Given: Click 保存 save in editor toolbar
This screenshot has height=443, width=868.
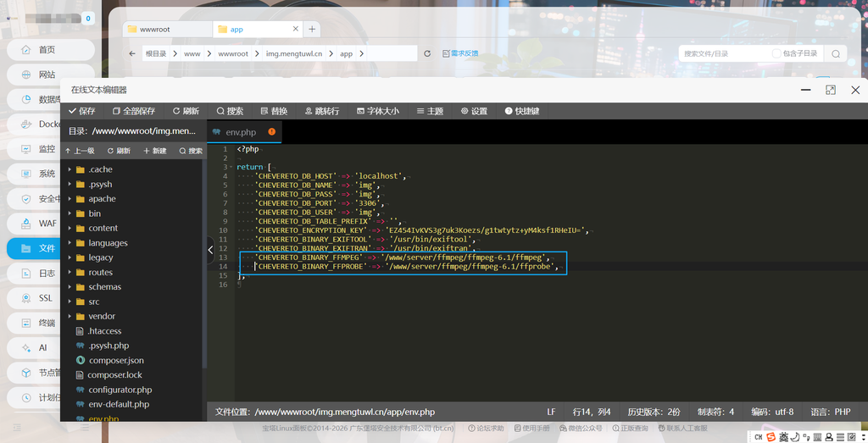Looking at the screenshot, I should point(82,111).
